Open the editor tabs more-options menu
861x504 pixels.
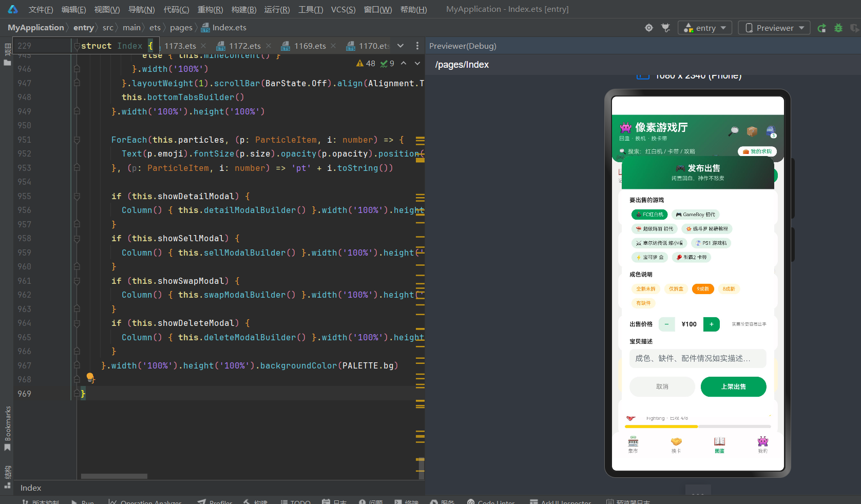pyautogui.click(x=417, y=46)
